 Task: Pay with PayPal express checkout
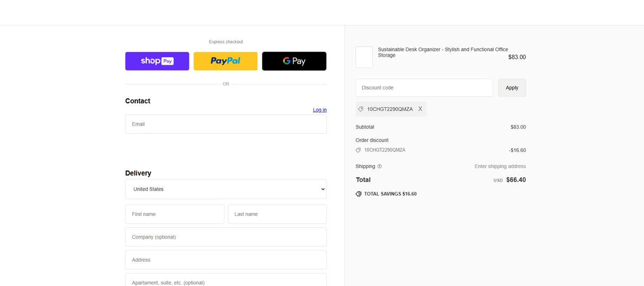pos(225,61)
